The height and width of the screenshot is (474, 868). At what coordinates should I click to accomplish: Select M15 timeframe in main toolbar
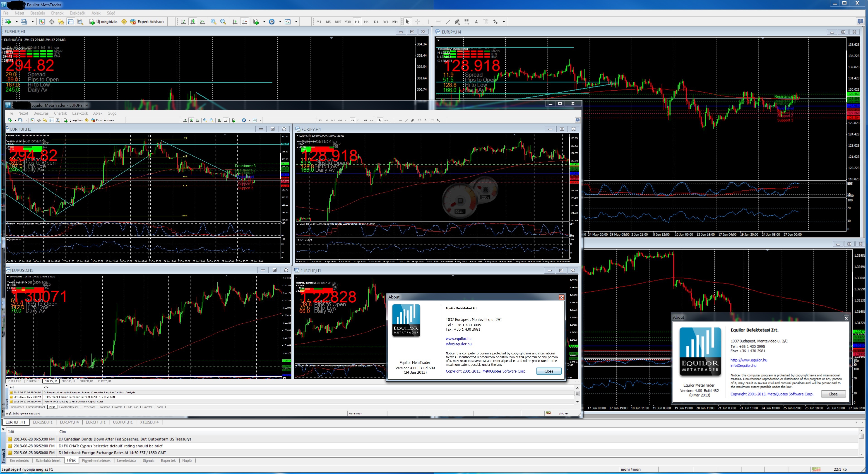[338, 22]
